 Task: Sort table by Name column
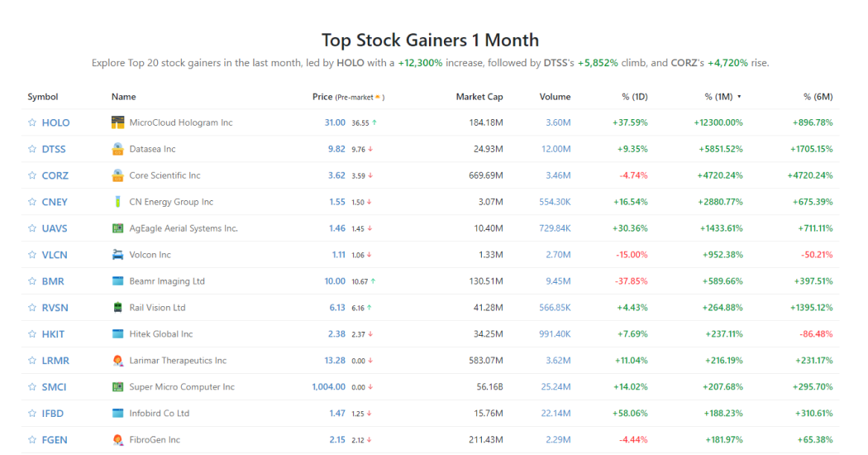click(123, 97)
